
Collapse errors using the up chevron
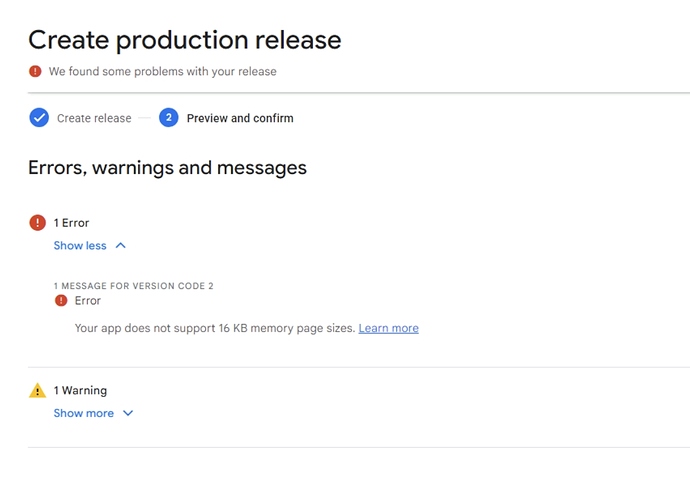click(121, 246)
